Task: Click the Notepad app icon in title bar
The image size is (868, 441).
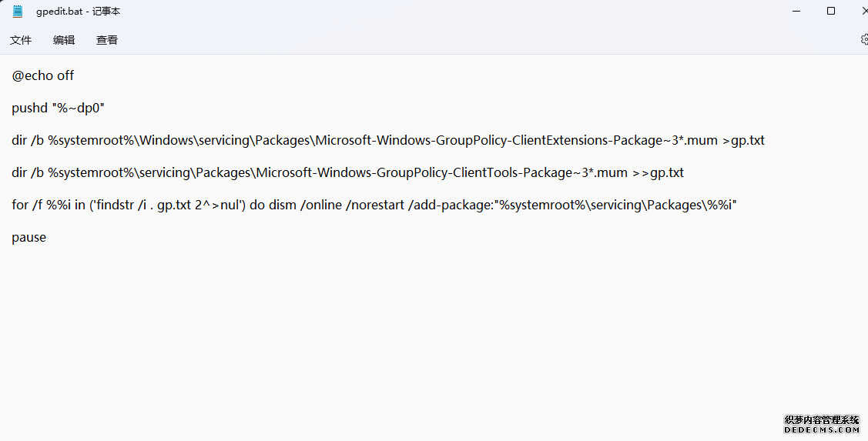Action: click(18, 11)
